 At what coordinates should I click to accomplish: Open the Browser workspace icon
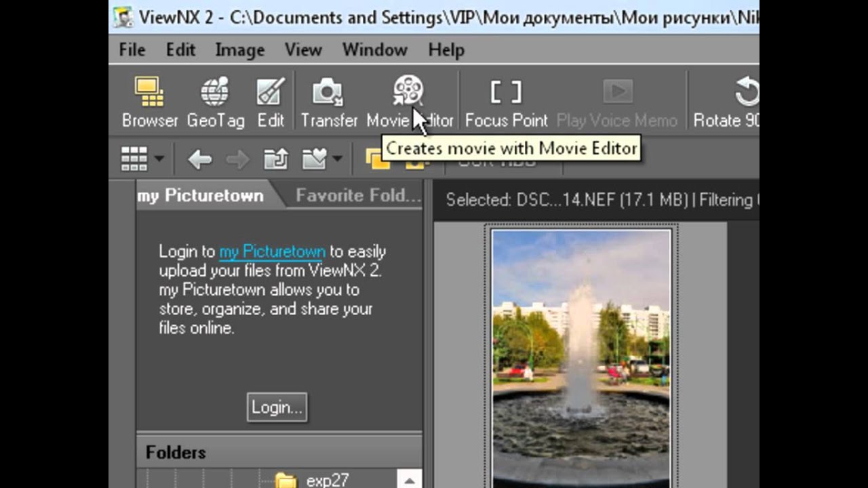click(149, 102)
